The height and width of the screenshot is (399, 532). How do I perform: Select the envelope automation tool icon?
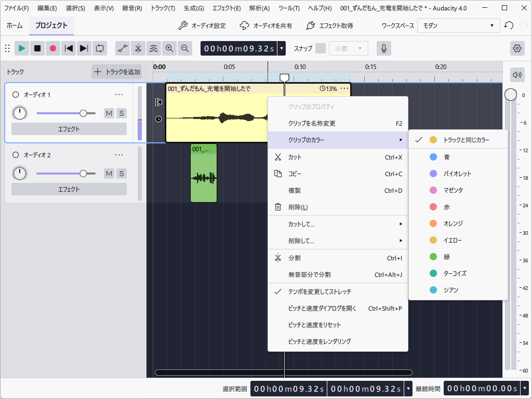pos(123,48)
